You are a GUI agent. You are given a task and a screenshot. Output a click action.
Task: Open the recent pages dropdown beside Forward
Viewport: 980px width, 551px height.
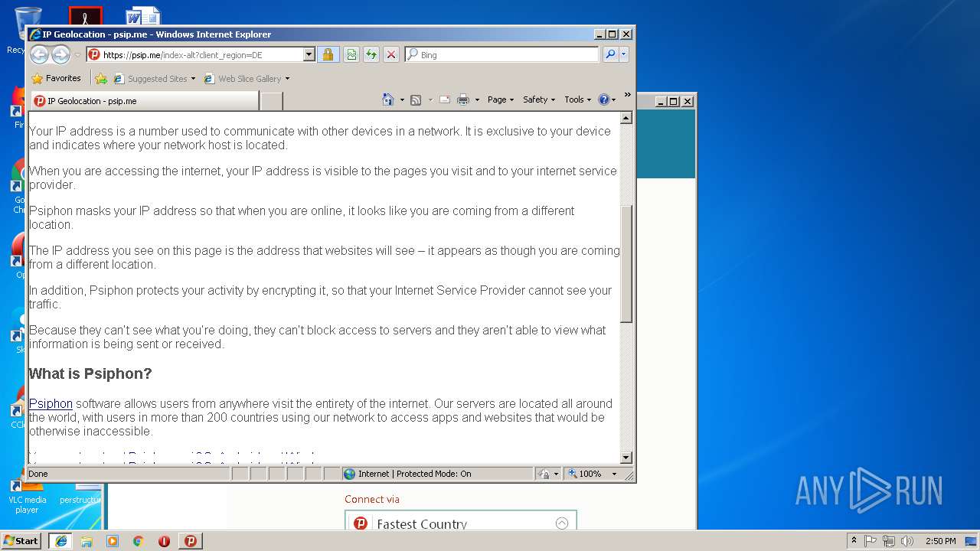point(77,55)
